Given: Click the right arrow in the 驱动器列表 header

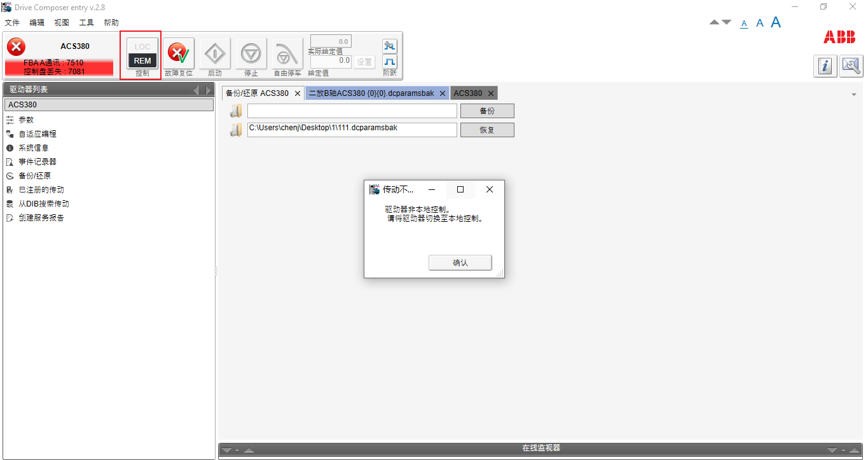Looking at the screenshot, I should tap(207, 90).
